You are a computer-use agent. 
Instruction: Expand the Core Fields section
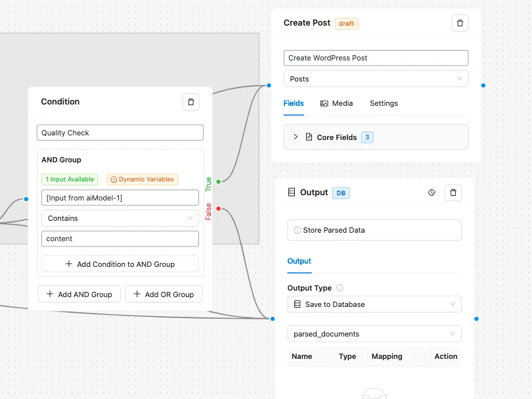[x=296, y=137]
